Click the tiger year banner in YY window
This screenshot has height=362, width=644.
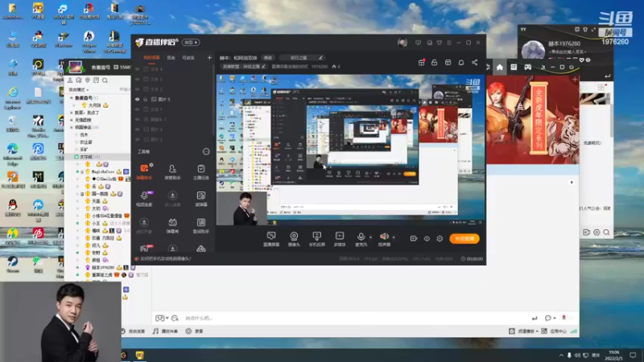[532, 119]
